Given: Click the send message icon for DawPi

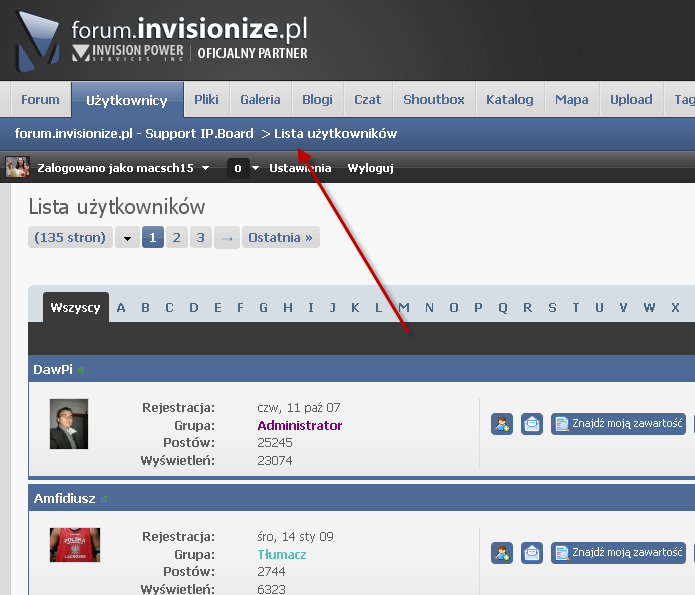Looking at the screenshot, I should coord(532,424).
